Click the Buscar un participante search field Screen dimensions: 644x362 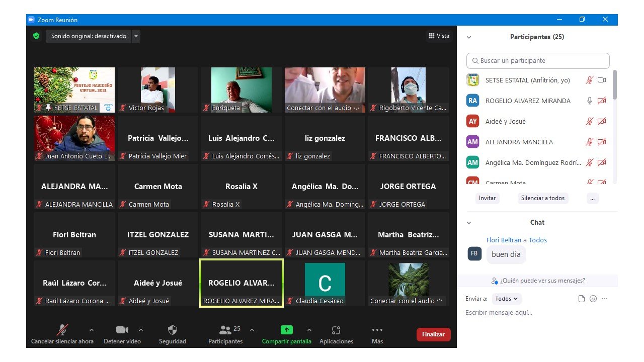click(x=538, y=61)
